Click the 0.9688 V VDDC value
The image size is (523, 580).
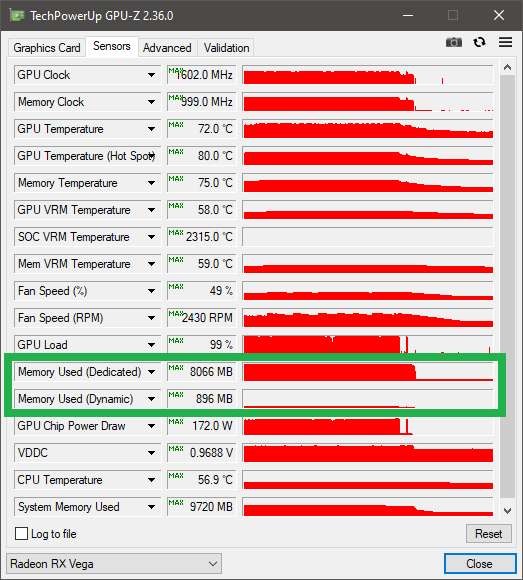pos(202,453)
